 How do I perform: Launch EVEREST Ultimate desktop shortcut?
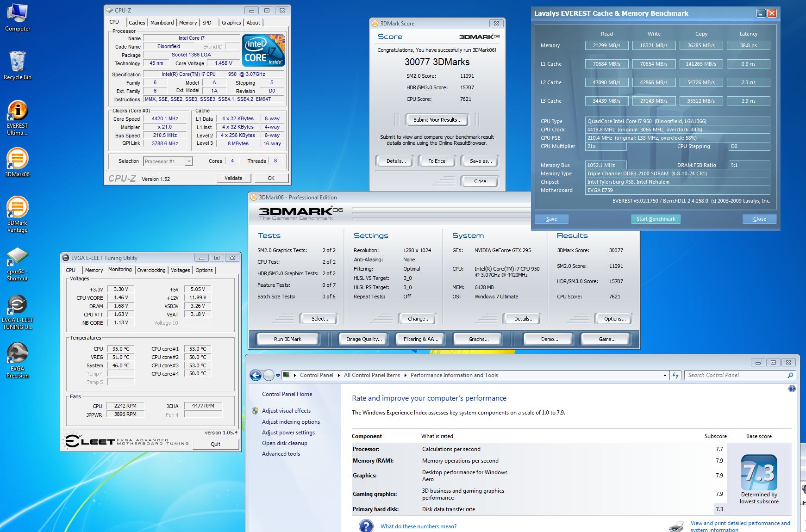(x=18, y=118)
